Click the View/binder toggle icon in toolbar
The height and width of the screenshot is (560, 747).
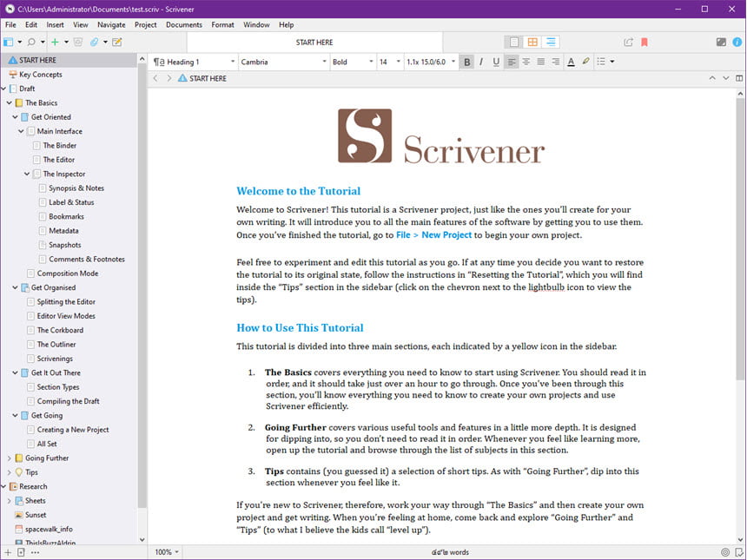pos(9,43)
